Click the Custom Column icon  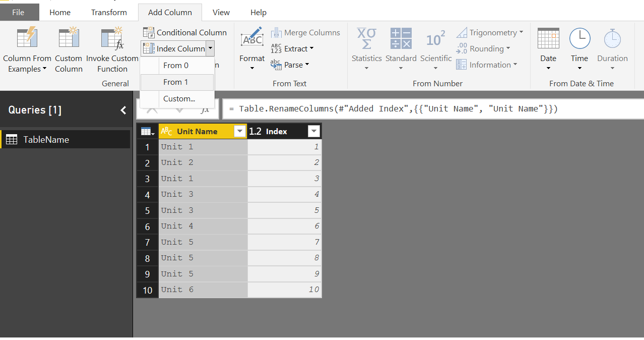69,38
